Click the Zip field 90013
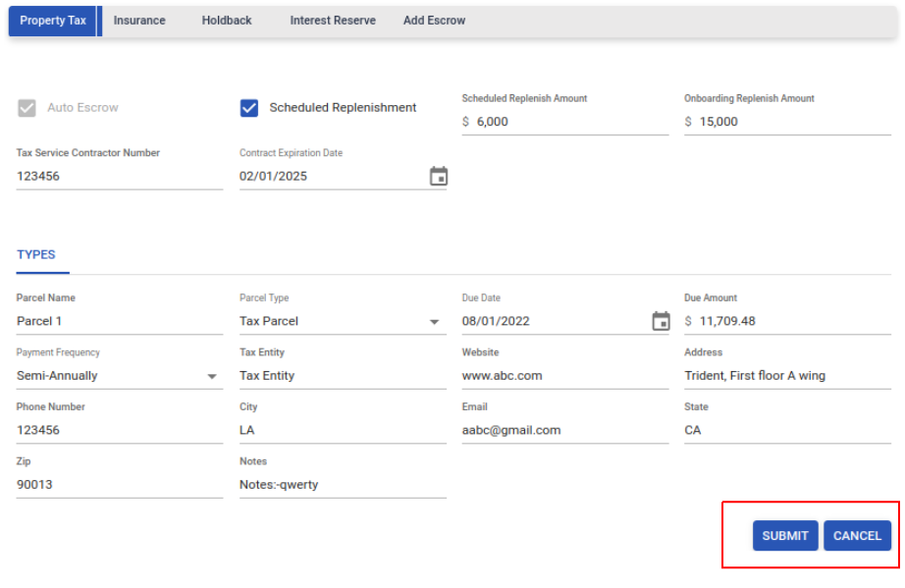This screenshot has height=588, width=905. [120, 485]
